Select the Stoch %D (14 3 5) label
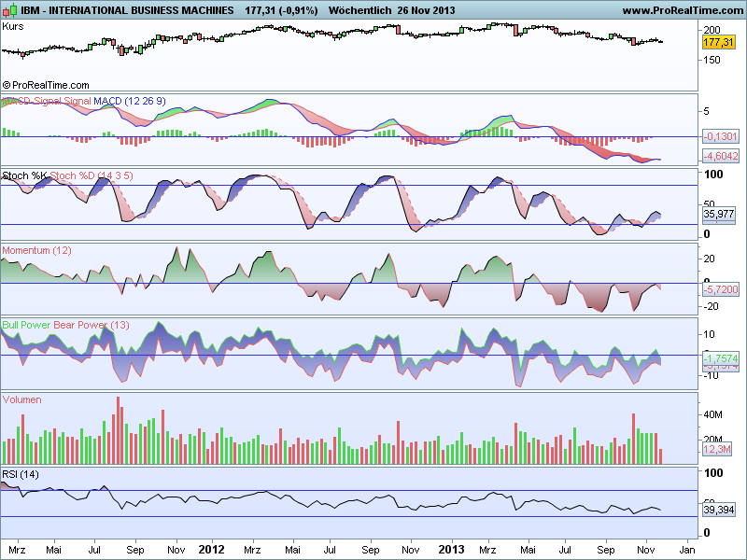This screenshot has height=560, width=747. click(x=92, y=175)
